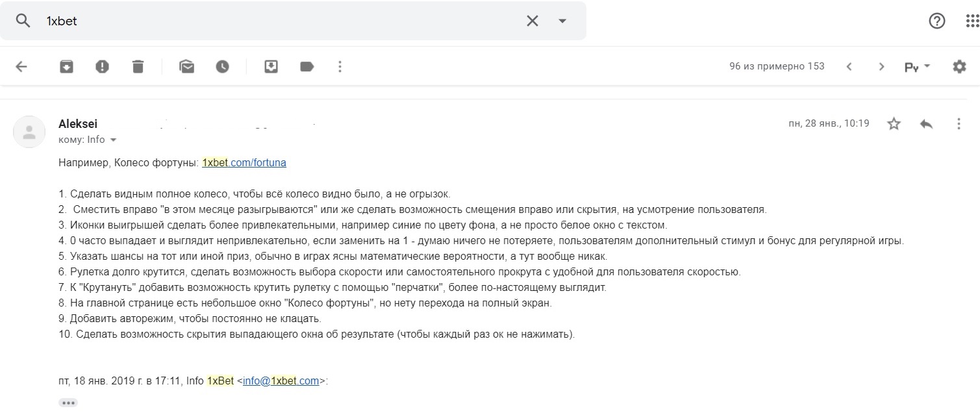The width and height of the screenshot is (980, 413).
Task: Mark the email as unread
Action: point(187,66)
